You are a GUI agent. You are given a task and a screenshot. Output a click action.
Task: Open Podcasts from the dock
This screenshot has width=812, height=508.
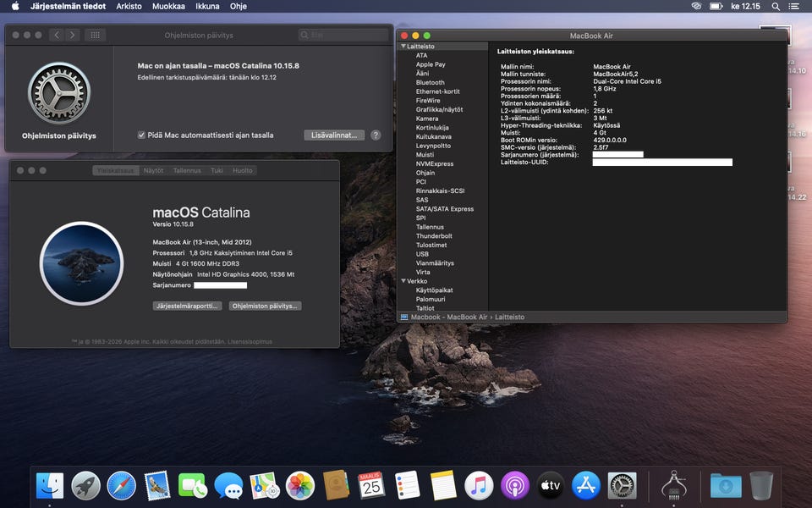click(514, 485)
